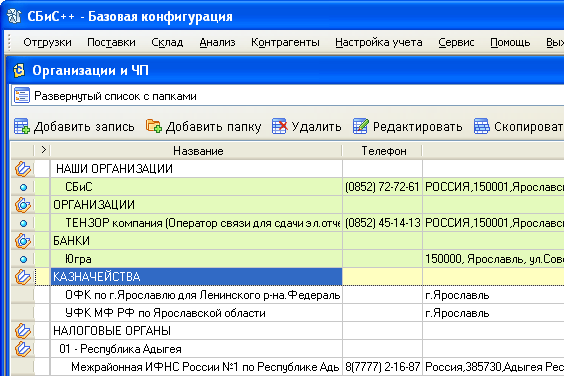Open the Настройка учета menu
The height and width of the screenshot is (376, 564).
coord(379,42)
